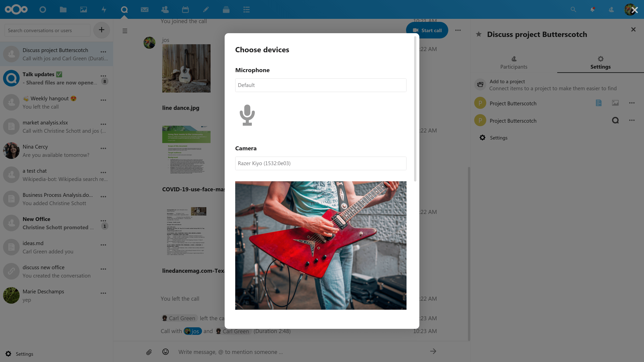Click the Notes icon in top navigation
Viewport: 644px width, 362px height.
coord(206,9)
